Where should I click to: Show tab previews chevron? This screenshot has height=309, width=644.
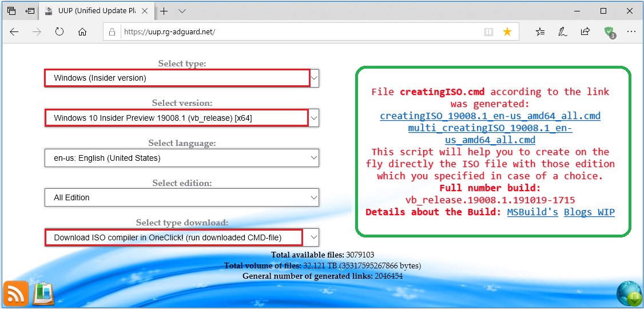click(x=182, y=11)
